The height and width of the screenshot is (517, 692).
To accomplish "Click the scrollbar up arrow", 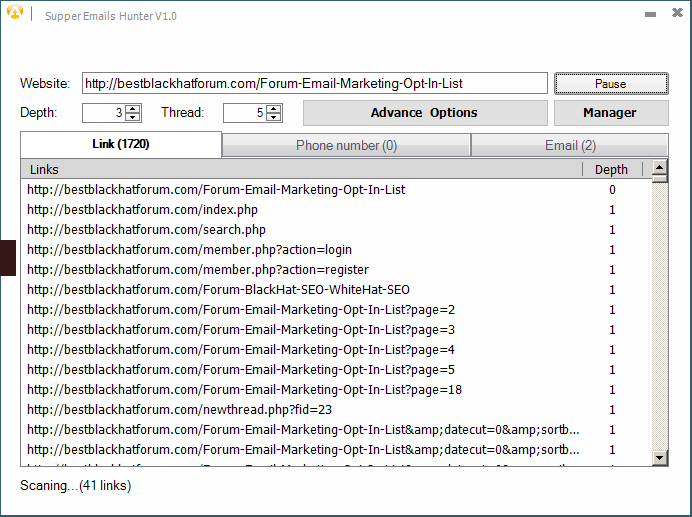I will (x=660, y=167).
